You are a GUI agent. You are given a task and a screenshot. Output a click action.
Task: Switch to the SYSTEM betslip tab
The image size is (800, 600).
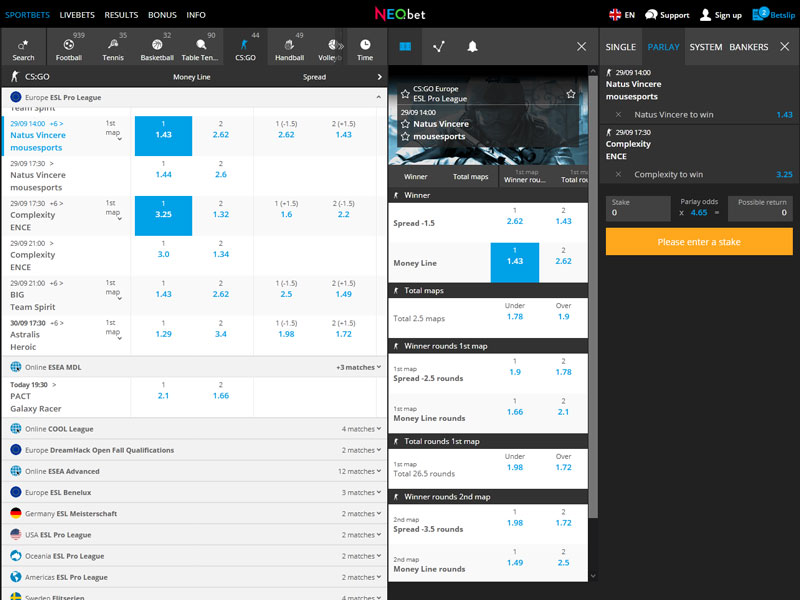coord(706,47)
